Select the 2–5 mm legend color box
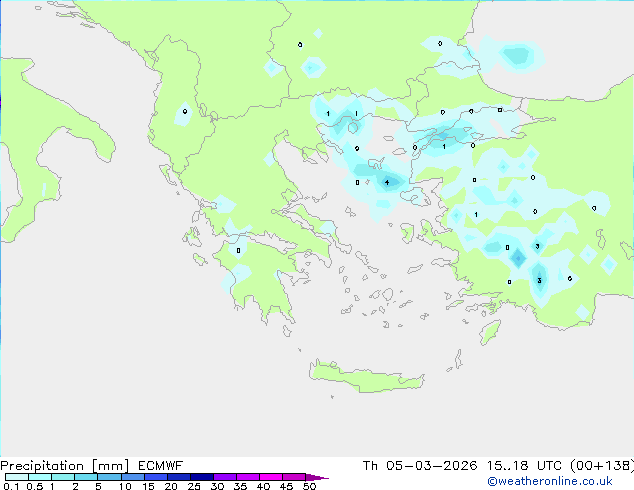The width and height of the screenshot is (634, 490). click(86, 477)
